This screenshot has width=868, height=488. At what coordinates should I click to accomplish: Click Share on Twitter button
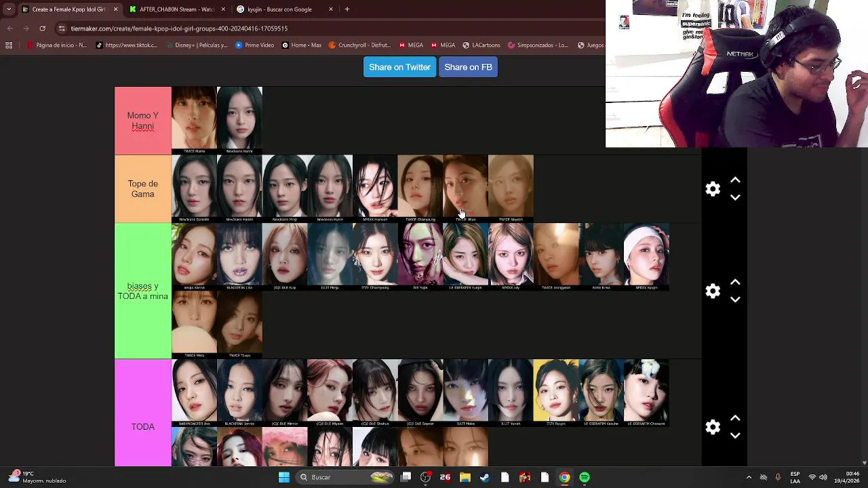pyautogui.click(x=399, y=67)
